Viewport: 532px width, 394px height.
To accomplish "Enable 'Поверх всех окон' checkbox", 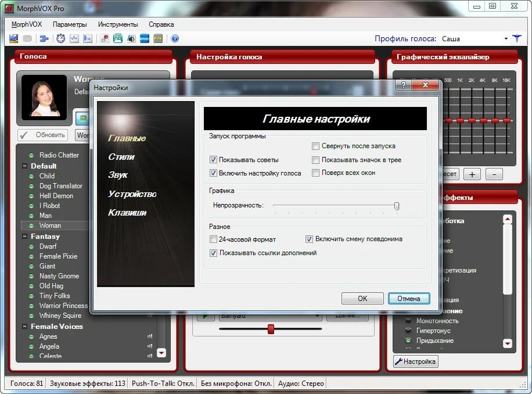I will 315,173.
